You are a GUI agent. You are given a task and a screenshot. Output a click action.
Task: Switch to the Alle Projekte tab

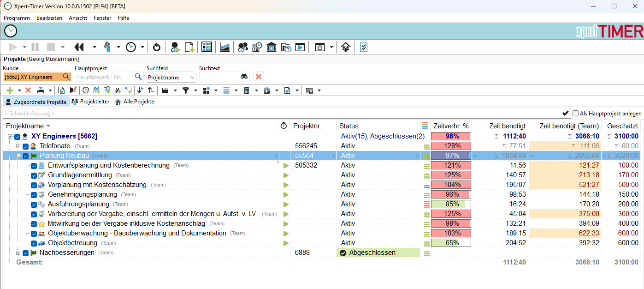[134, 102]
